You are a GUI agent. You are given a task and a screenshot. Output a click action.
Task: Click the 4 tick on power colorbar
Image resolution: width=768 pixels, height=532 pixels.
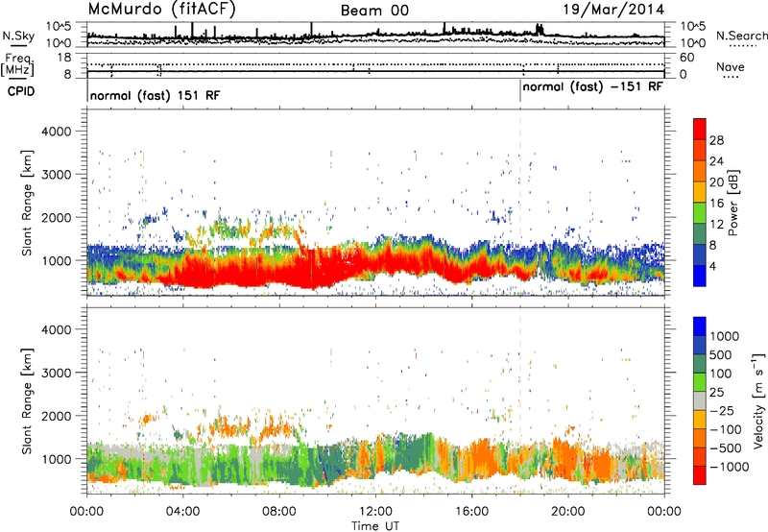coord(712,266)
